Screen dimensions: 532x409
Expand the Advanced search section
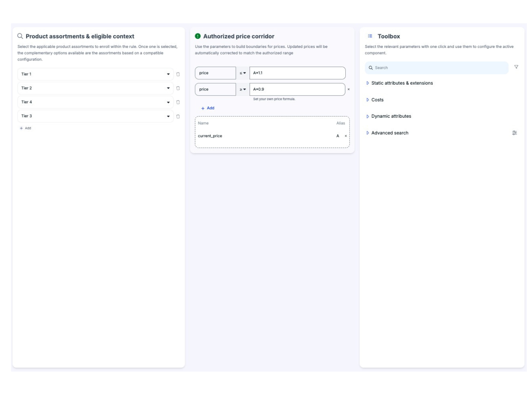(368, 133)
